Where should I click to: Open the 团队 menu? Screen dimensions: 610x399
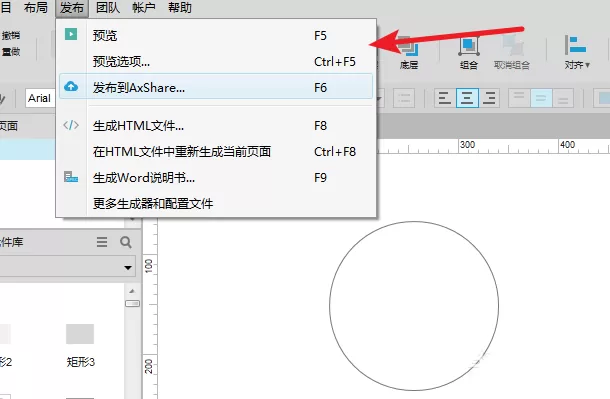[x=108, y=7]
